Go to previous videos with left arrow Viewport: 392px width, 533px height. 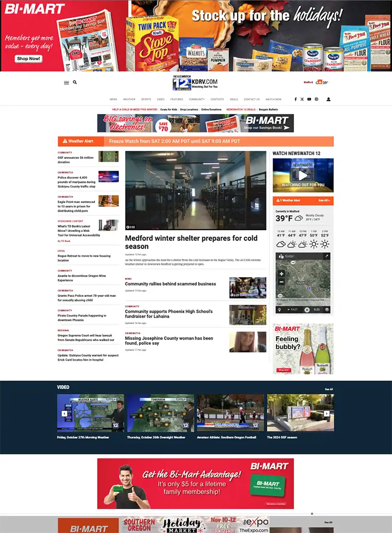tap(64, 414)
